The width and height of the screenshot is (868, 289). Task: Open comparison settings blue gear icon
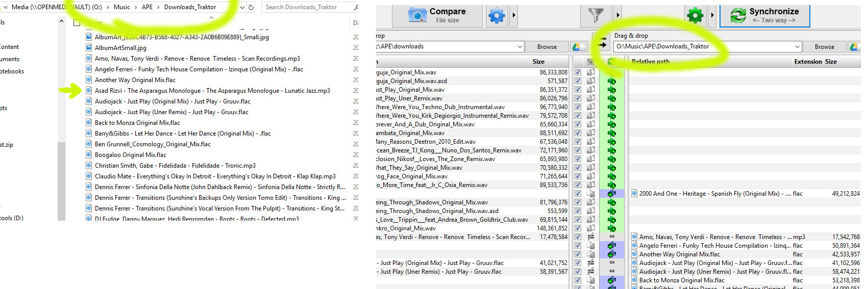[x=497, y=16]
